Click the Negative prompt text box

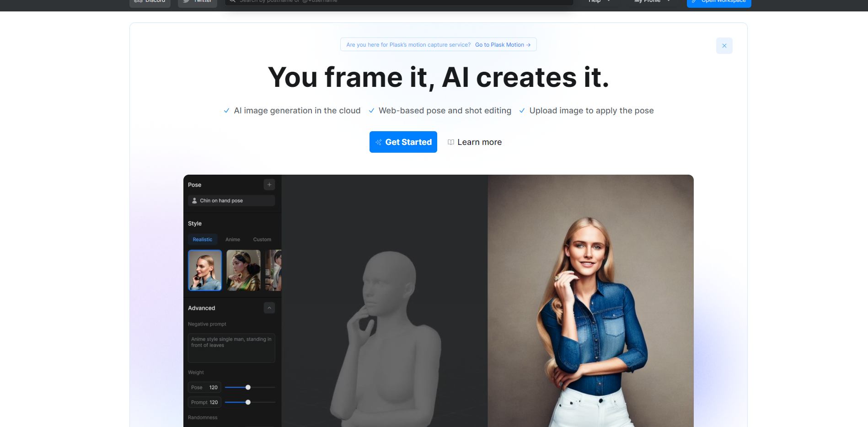coord(231,348)
